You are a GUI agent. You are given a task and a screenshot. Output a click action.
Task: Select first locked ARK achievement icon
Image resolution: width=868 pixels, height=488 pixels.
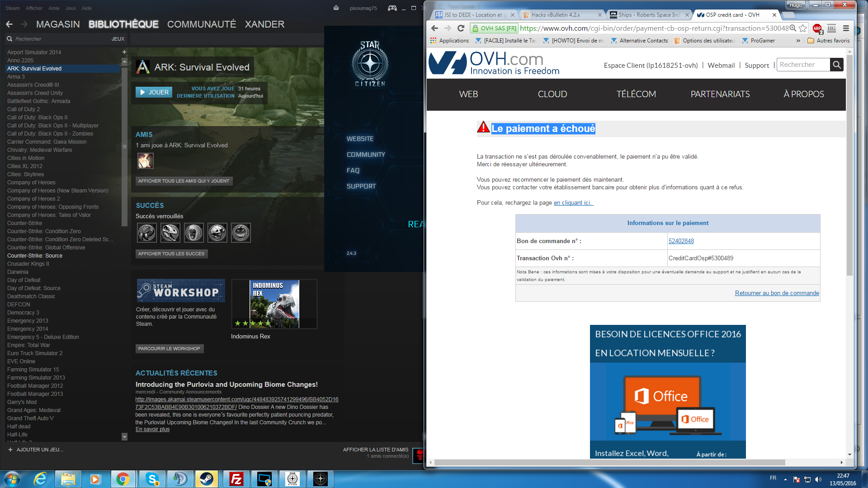(147, 233)
